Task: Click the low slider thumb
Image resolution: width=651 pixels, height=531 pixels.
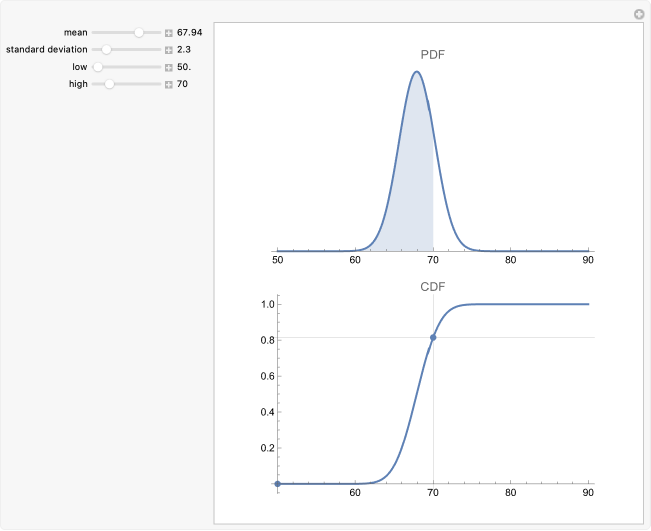Action: pos(98,67)
